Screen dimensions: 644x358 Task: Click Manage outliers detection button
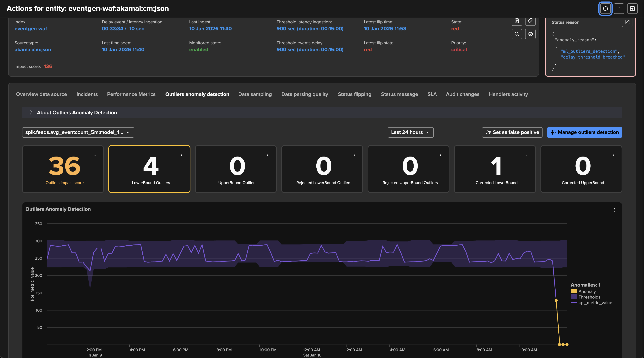pyautogui.click(x=584, y=132)
